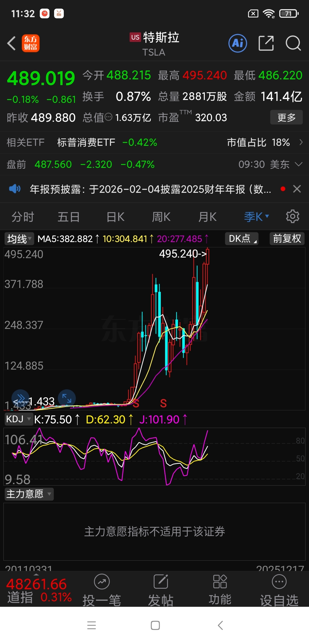Tap the second red S marker on chart

pyautogui.click(x=163, y=403)
